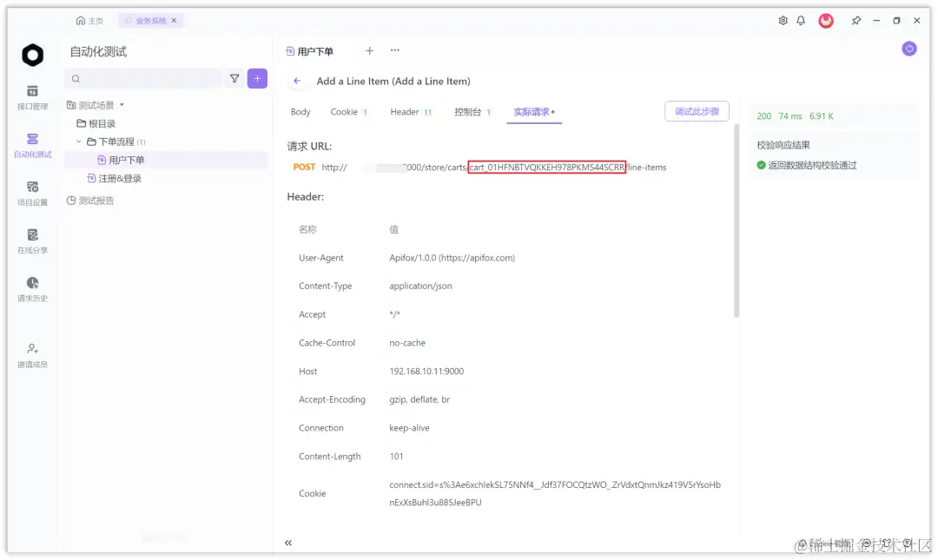938x560 pixels.
Task: Select the 根目录 folder
Action: click(x=96, y=123)
